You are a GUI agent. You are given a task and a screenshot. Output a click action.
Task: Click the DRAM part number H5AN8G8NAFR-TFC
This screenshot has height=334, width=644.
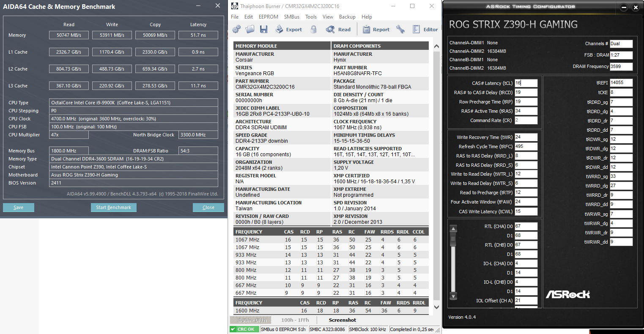[x=358, y=73]
